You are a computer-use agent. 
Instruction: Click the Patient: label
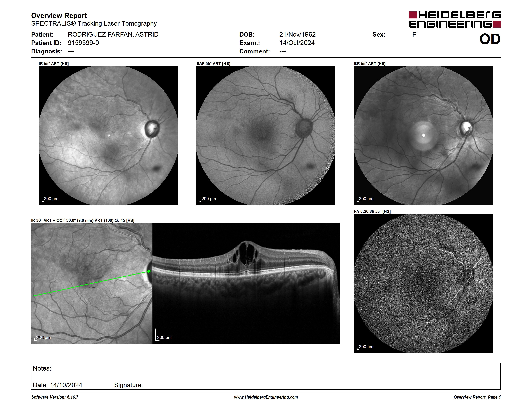coord(42,35)
